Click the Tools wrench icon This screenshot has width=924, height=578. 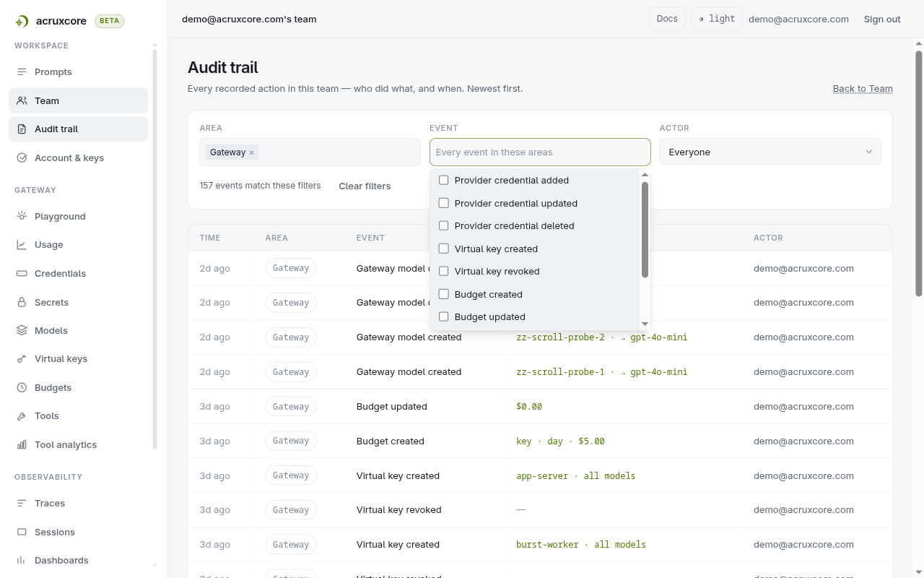(22, 416)
